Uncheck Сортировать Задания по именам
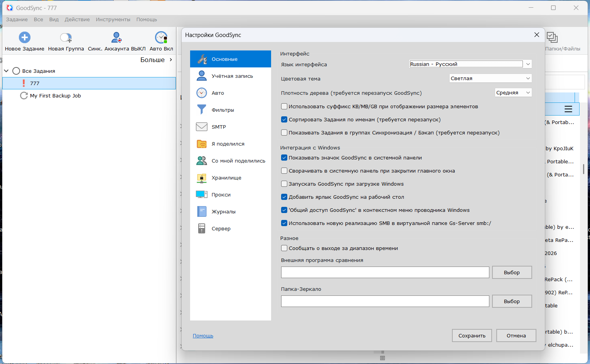 284,119
